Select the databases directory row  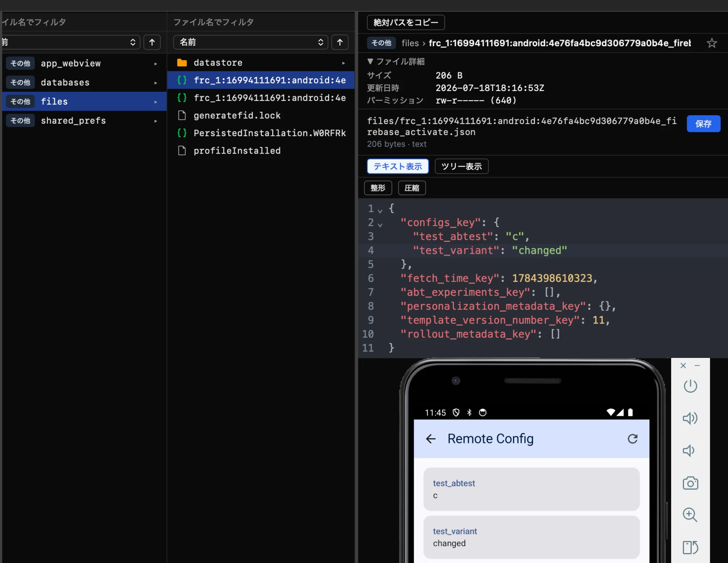pyautogui.click(x=84, y=82)
